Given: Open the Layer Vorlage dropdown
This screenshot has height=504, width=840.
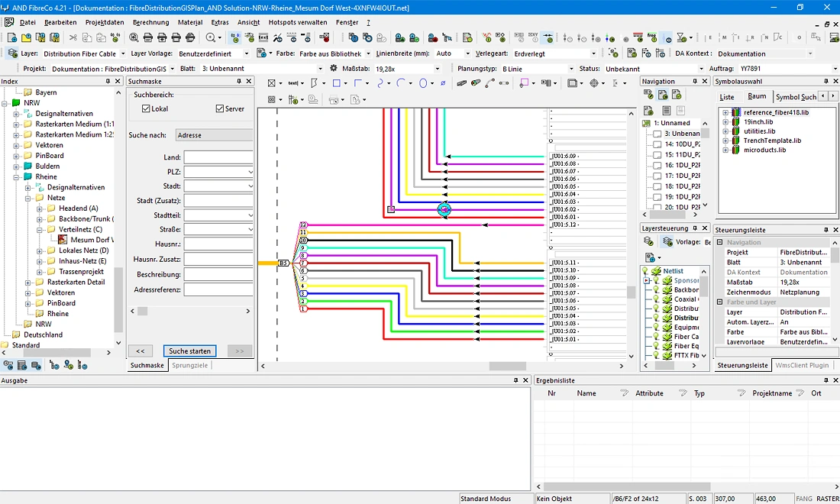Looking at the screenshot, I should click(247, 53).
